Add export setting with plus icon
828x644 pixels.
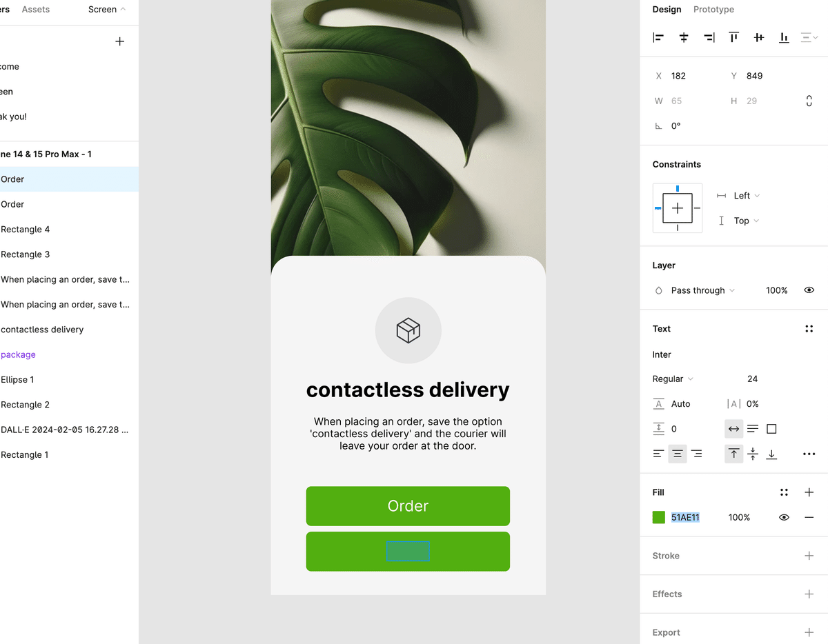(x=809, y=632)
